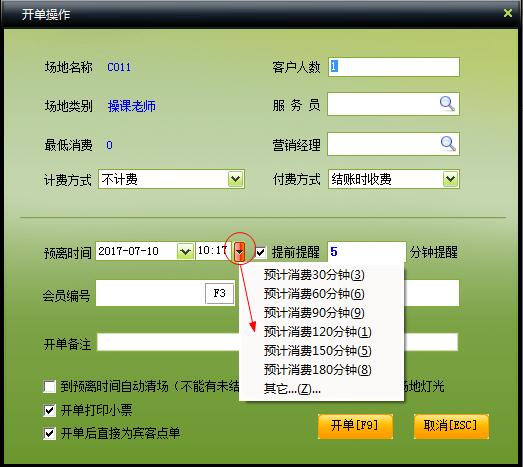Select 预计消费120分钟 menu item
This screenshot has height=467, width=523.
click(x=318, y=332)
